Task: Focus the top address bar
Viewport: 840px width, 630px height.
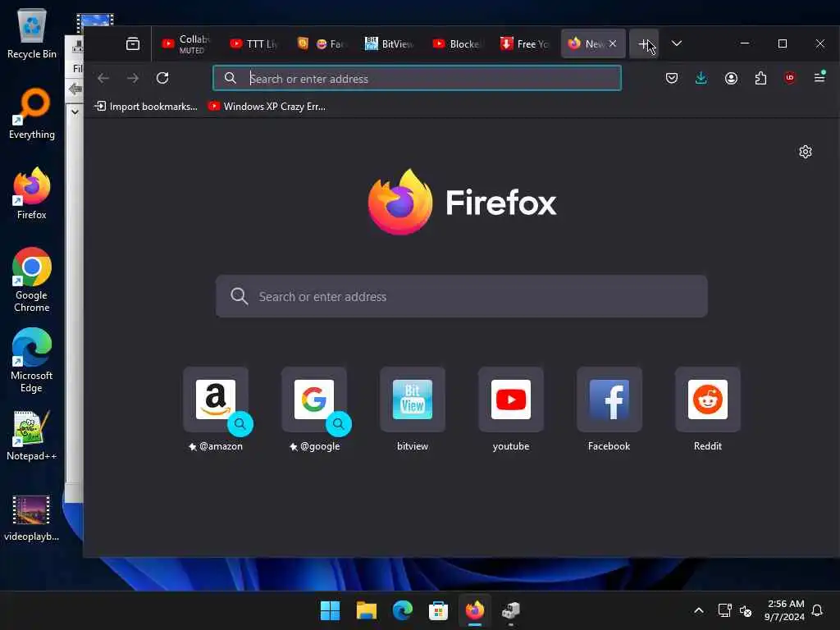Action: (x=417, y=78)
